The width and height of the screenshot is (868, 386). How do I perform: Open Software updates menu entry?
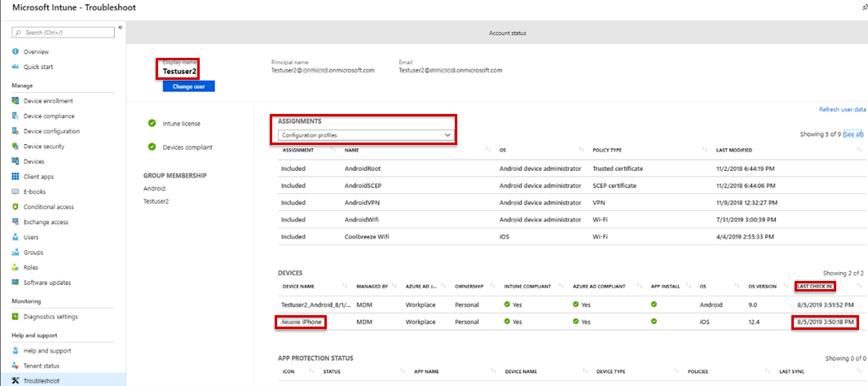(47, 283)
